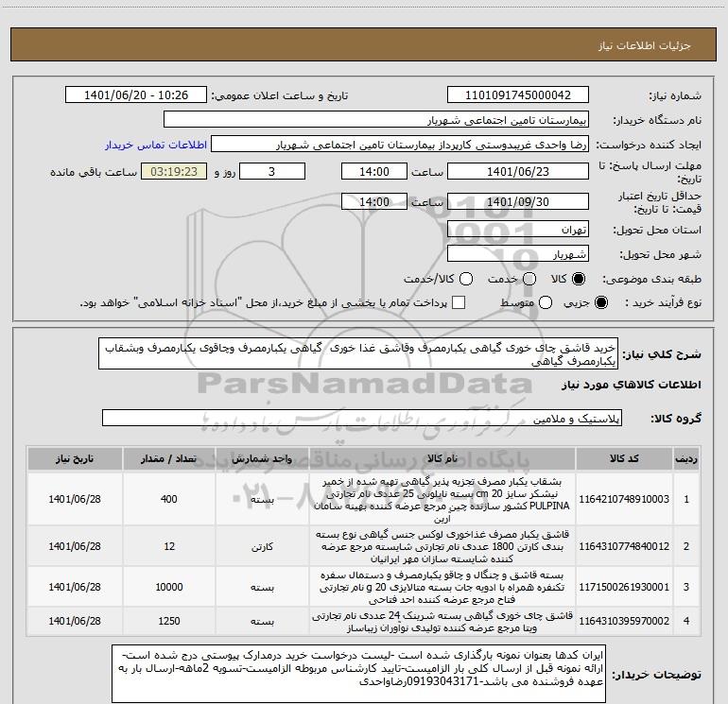Click the ردیف column header
This screenshot has height=704, width=728.
click(686, 459)
